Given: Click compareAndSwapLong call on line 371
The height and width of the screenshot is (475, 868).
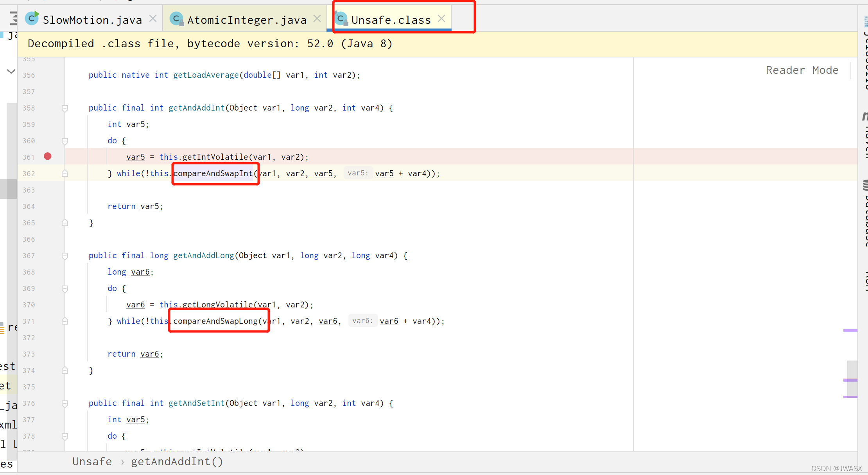Looking at the screenshot, I should (x=215, y=321).
